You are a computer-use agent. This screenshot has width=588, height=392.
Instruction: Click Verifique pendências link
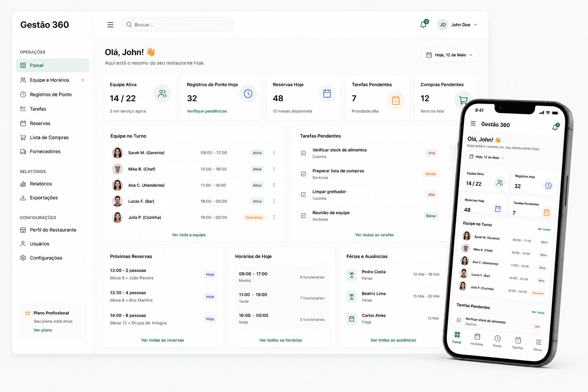pos(207,111)
